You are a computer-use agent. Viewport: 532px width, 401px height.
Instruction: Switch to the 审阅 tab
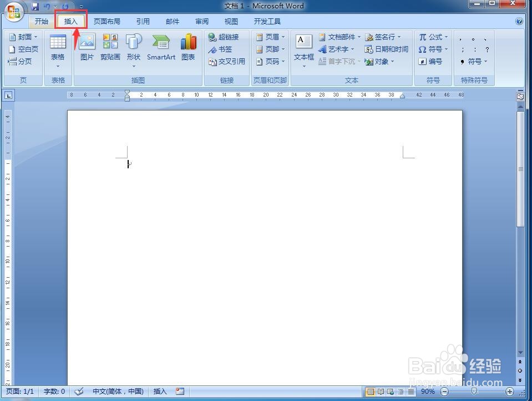pos(202,22)
